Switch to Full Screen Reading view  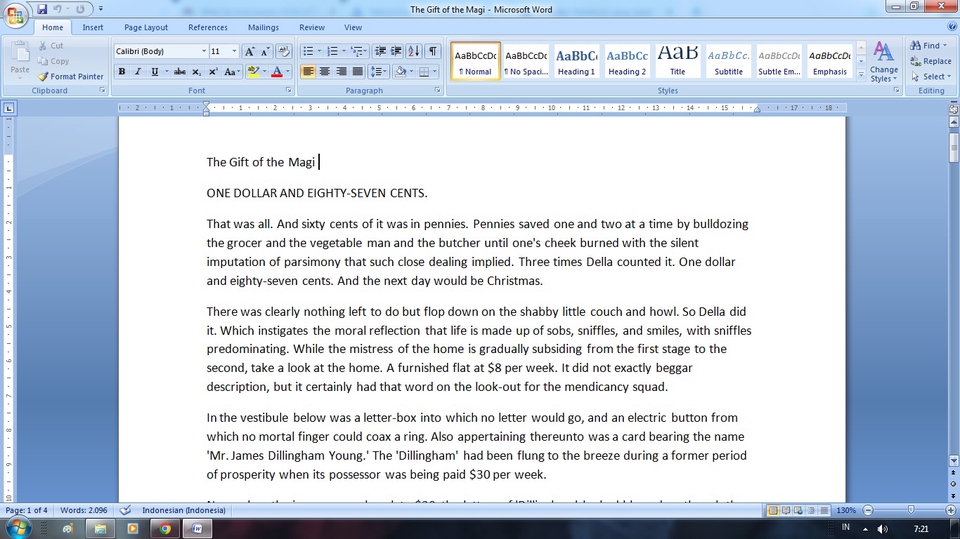tap(786, 510)
